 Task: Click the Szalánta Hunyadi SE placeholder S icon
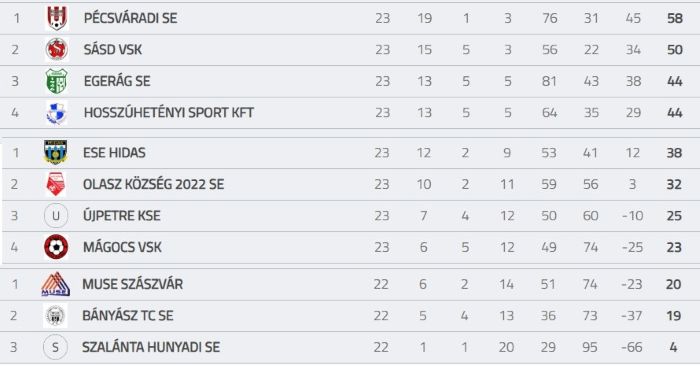55,347
